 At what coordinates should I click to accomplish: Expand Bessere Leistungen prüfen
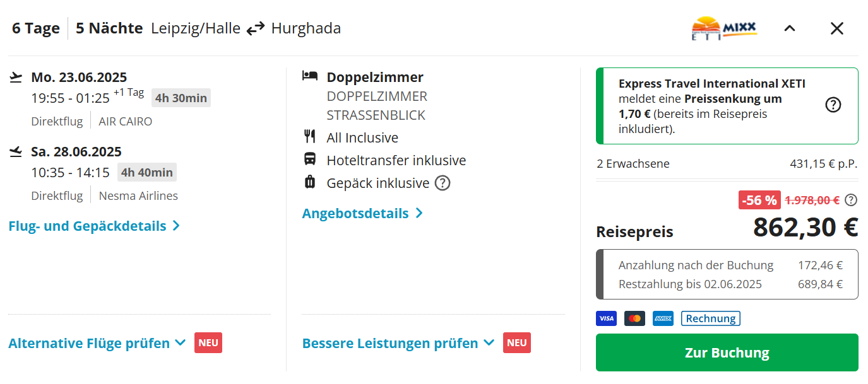(398, 343)
